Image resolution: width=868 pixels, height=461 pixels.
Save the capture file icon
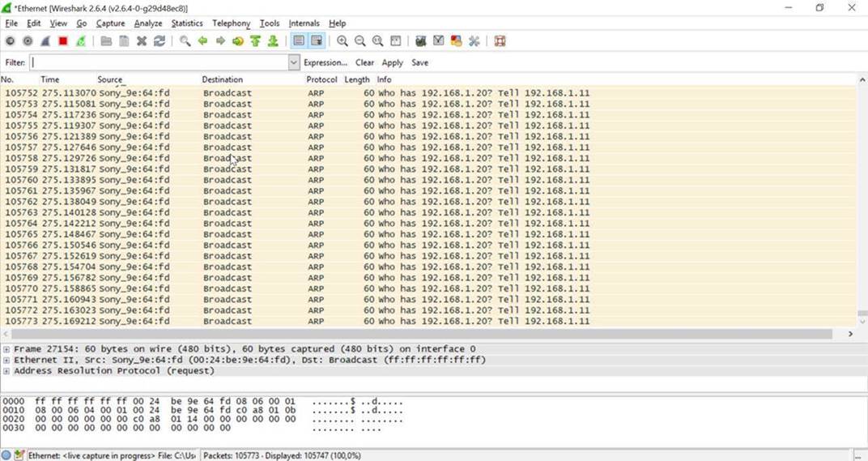[124, 41]
